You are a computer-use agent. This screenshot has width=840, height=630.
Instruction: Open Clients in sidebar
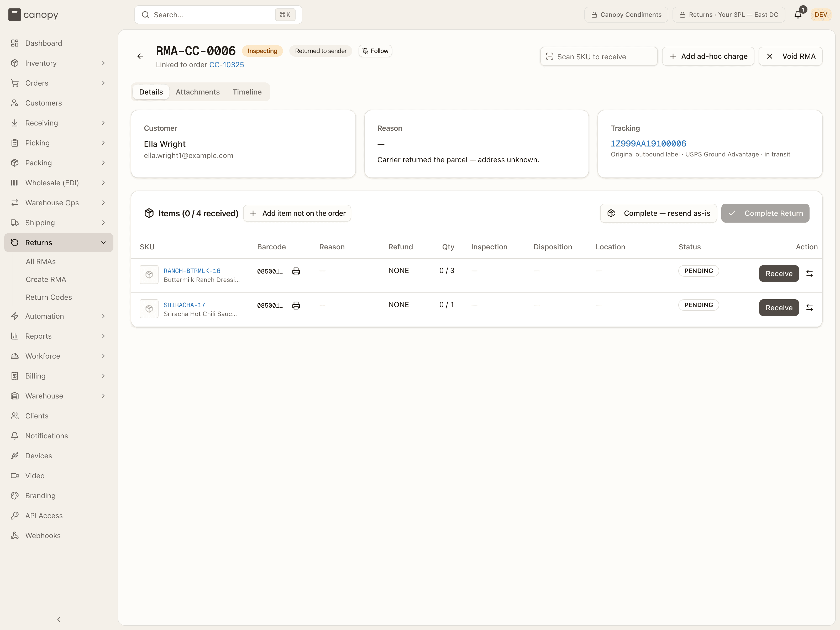click(x=59, y=416)
